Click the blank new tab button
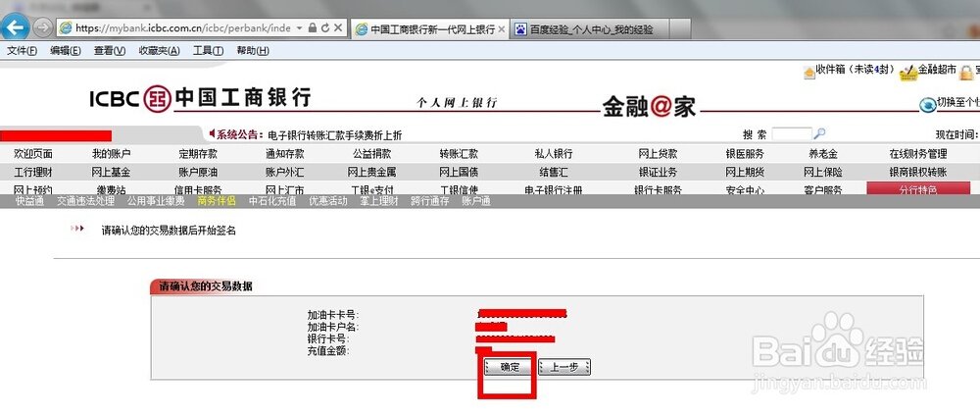Screen dimensions: 980x416 click(x=681, y=28)
